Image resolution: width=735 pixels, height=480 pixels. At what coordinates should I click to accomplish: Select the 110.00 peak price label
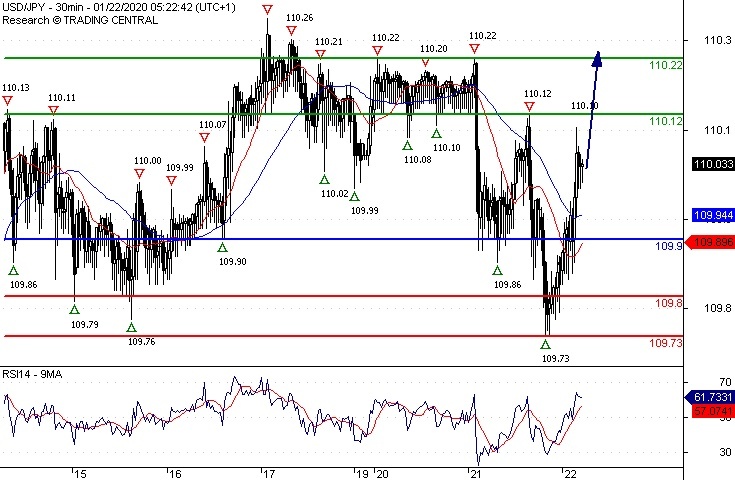tap(148, 161)
